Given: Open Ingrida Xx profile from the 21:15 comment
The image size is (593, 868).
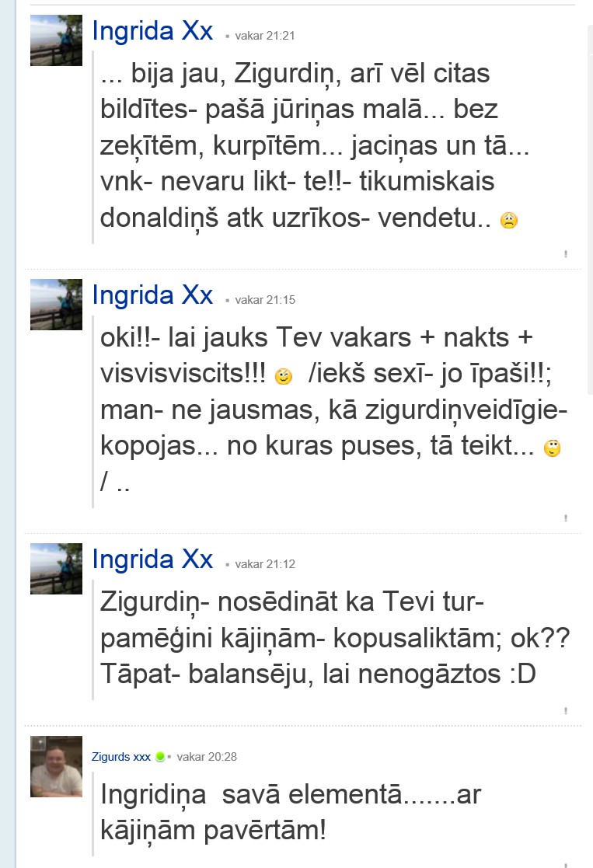Looking at the screenshot, I should [x=152, y=295].
